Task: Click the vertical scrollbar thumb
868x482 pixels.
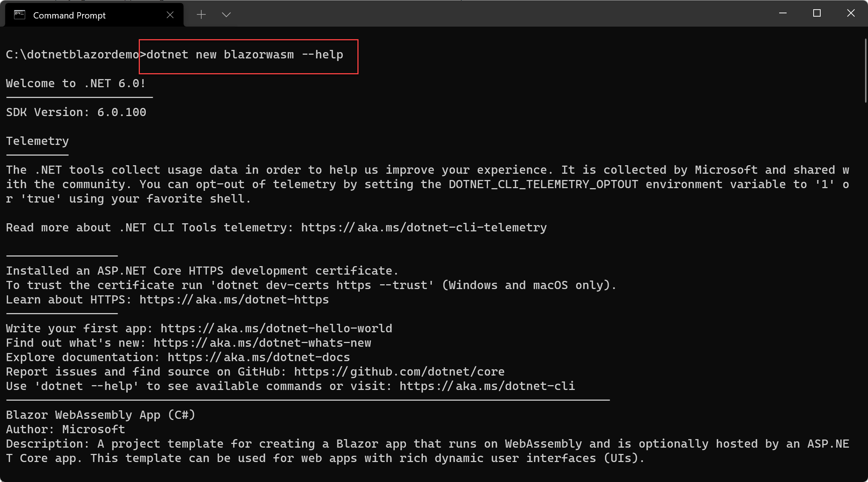Action: 865,70
